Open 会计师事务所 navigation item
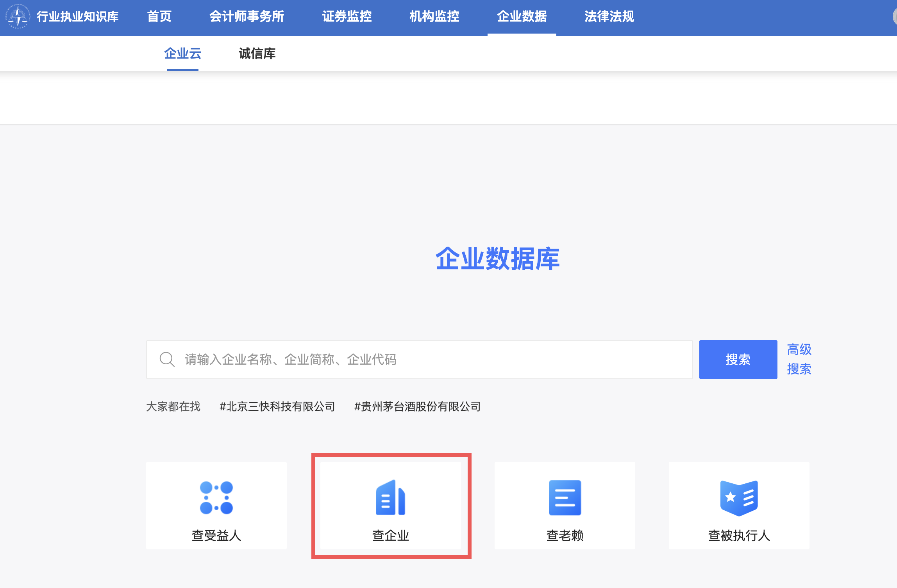Viewport: 897px width, 588px height. pos(247,16)
